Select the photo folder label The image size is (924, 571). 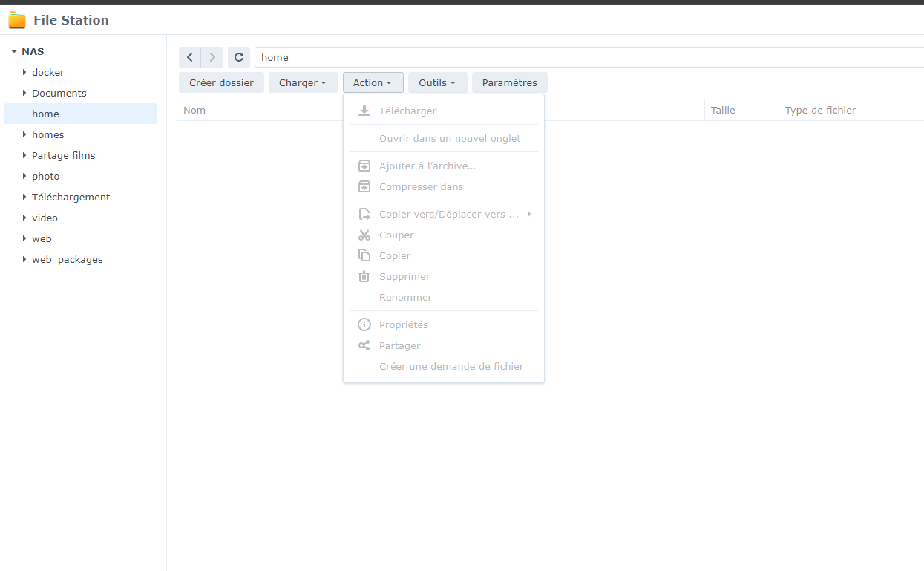(x=45, y=176)
